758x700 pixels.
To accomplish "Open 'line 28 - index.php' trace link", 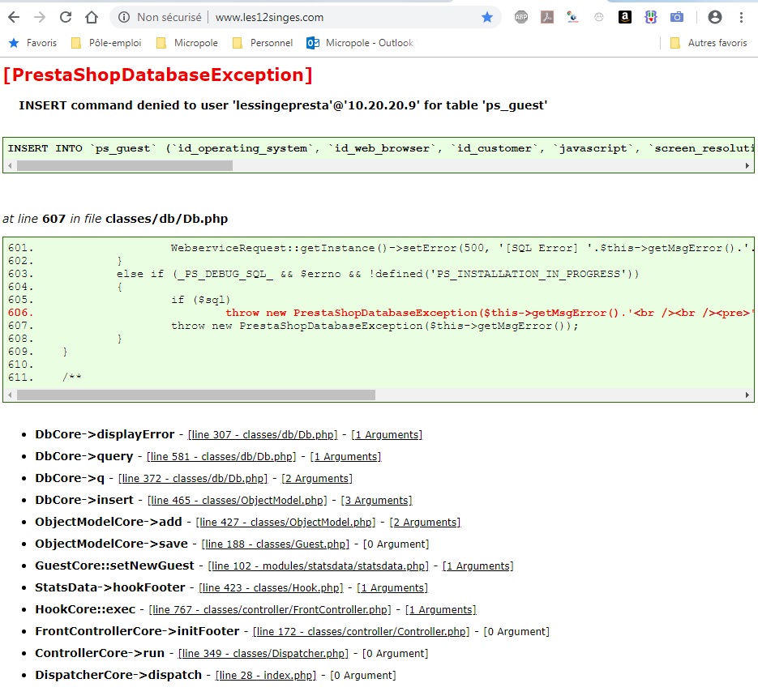I will pos(266,676).
